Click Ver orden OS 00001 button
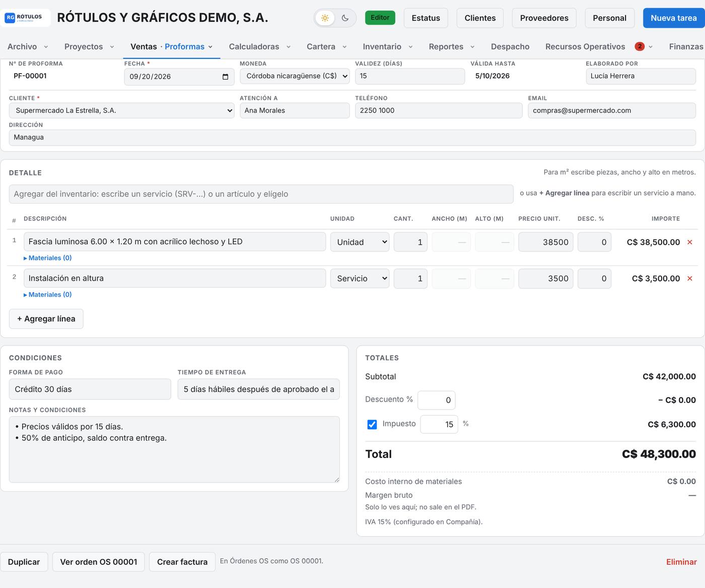Screen dimensions: 705x588 (99, 562)
